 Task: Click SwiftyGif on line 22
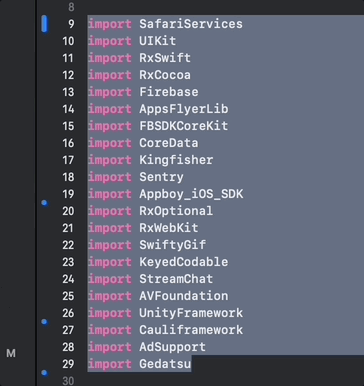pos(172,245)
